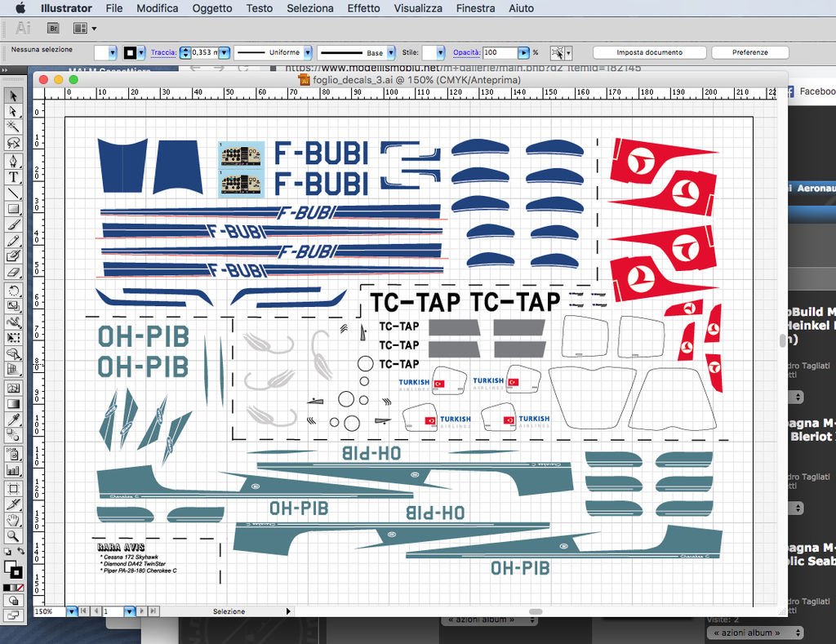Image resolution: width=836 pixels, height=644 pixels.
Task: Open the artboard number dropdown
Action: click(x=129, y=611)
